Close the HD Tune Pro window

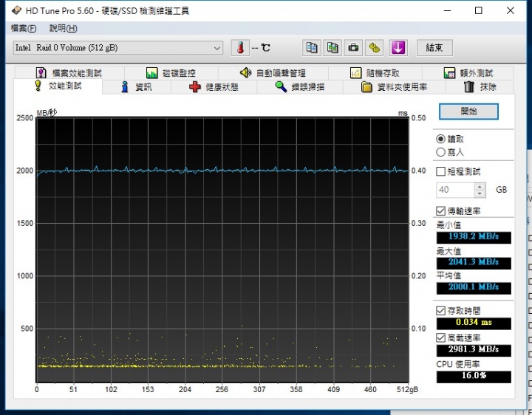[511, 11]
